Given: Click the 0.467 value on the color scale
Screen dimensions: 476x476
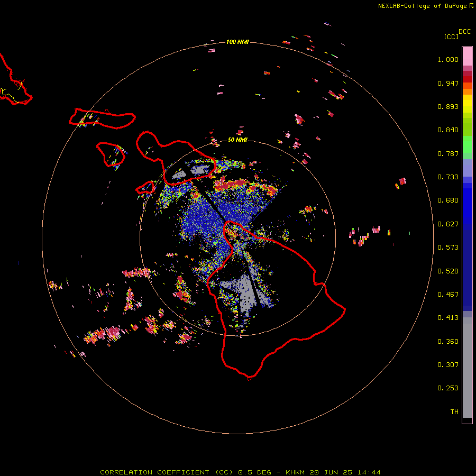Looking at the screenshot, I should (x=448, y=295).
